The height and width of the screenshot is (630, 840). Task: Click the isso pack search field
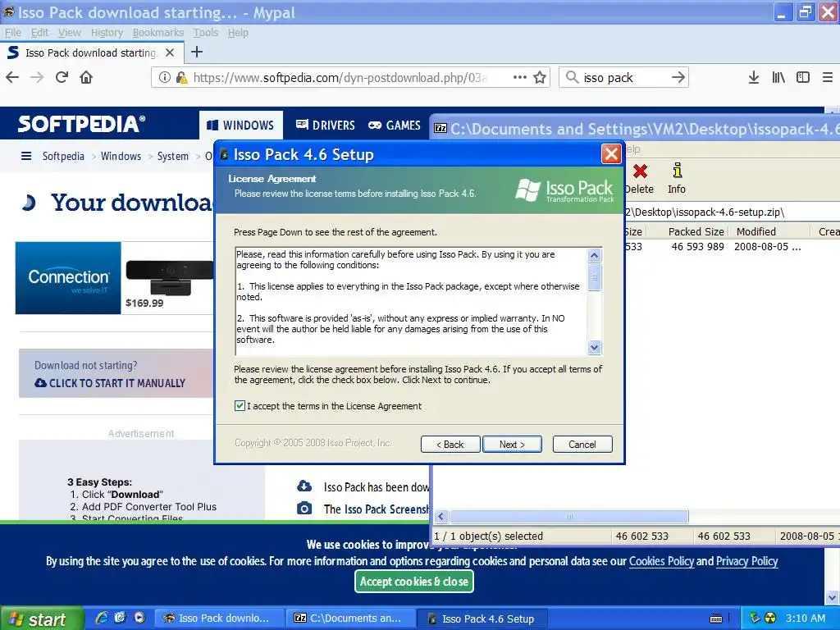point(624,78)
